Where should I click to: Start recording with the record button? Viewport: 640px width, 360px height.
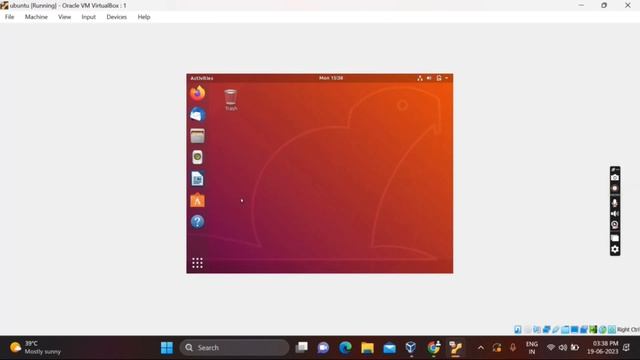coord(615,189)
